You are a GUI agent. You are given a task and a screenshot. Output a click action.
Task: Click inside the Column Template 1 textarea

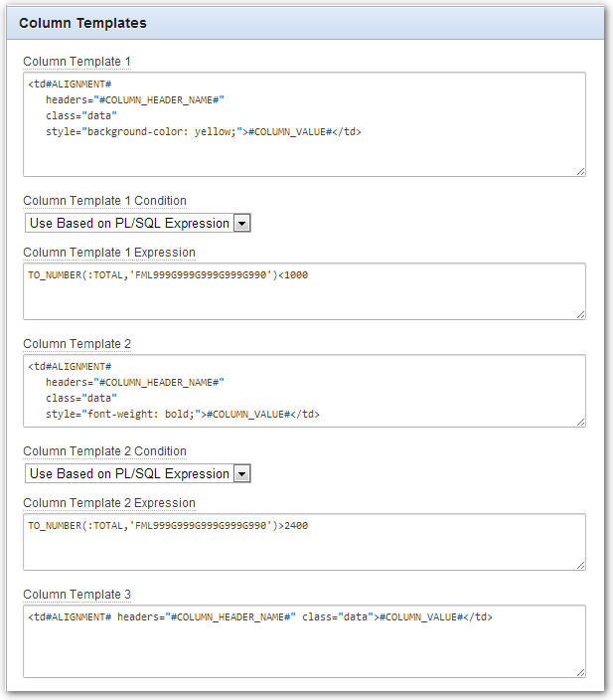pos(304,124)
